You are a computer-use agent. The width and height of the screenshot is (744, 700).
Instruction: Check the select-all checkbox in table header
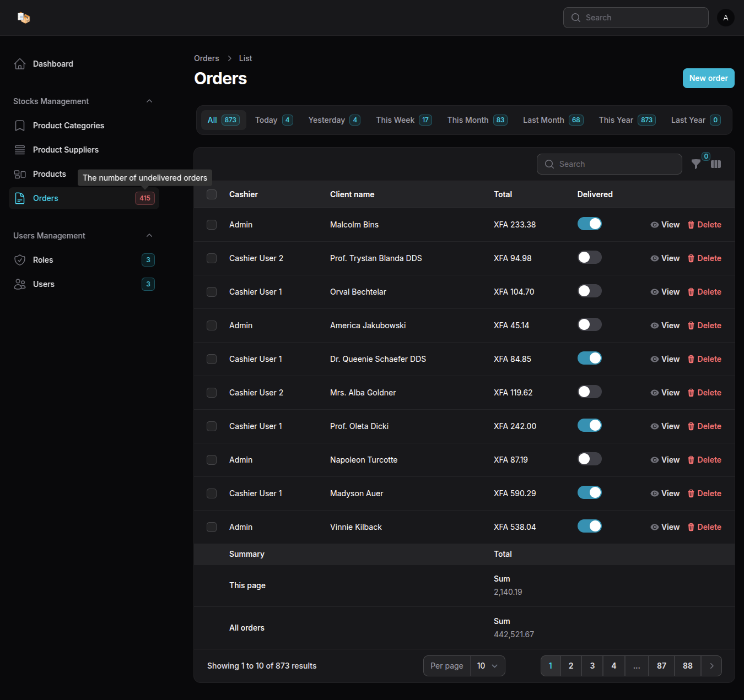coord(212,194)
